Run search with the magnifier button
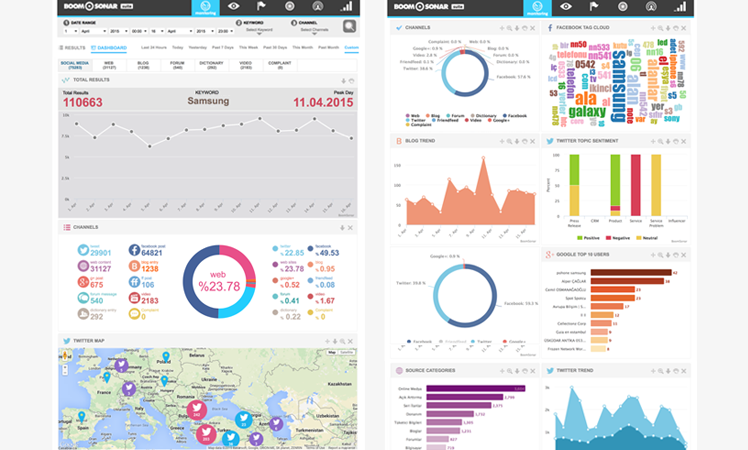748x450 pixels. (350, 26)
